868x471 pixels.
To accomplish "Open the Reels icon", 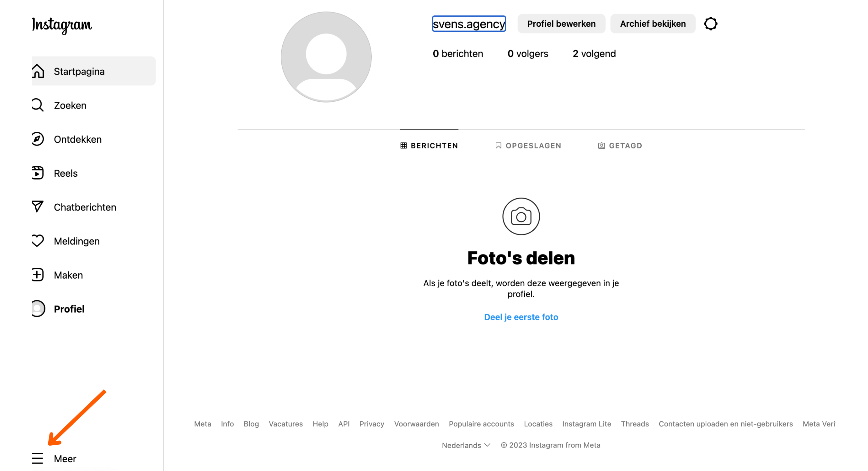I will pyautogui.click(x=37, y=173).
